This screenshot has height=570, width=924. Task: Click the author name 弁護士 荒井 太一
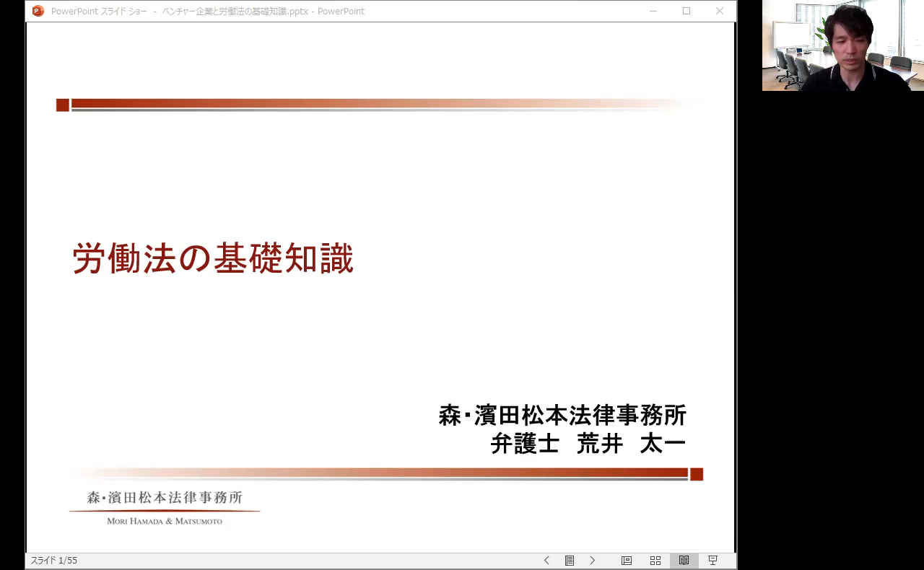tap(588, 444)
